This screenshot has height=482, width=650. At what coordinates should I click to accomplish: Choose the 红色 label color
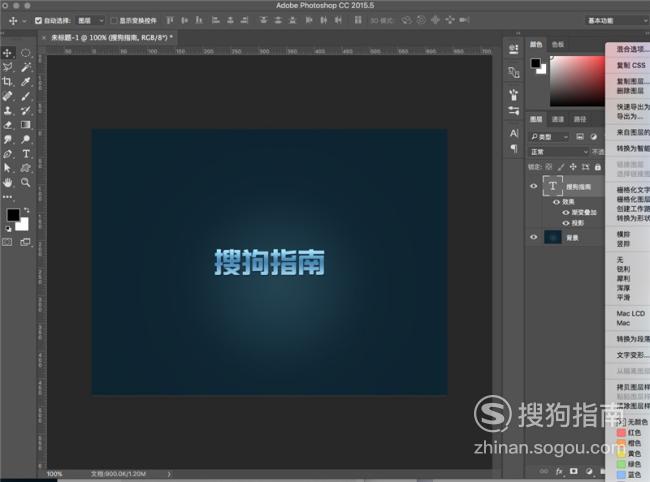[629, 433]
